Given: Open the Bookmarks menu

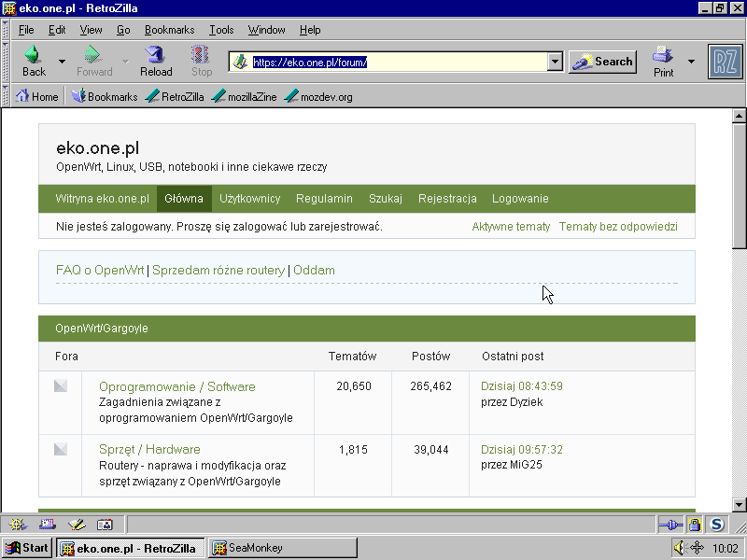Looking at the screenshot, I should coord(170,30).
